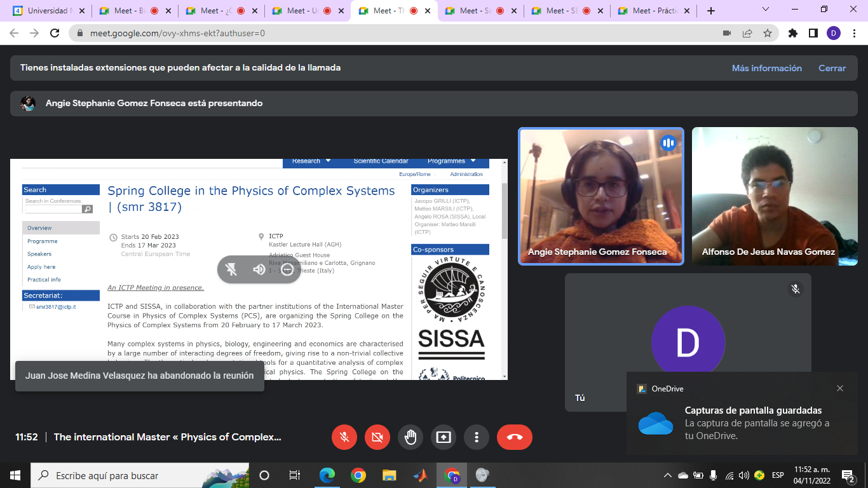Open more options three-dot menu in Meet

(x=476, y=437)
